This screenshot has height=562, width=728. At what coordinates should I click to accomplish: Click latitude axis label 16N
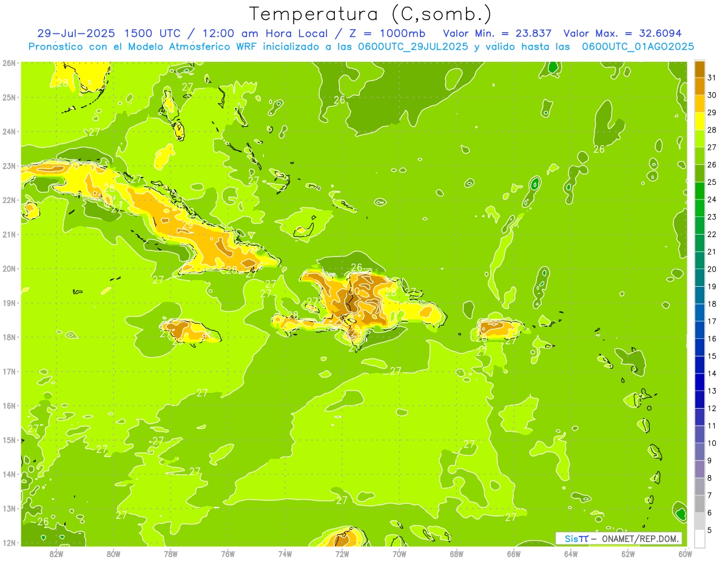(8, 406)
